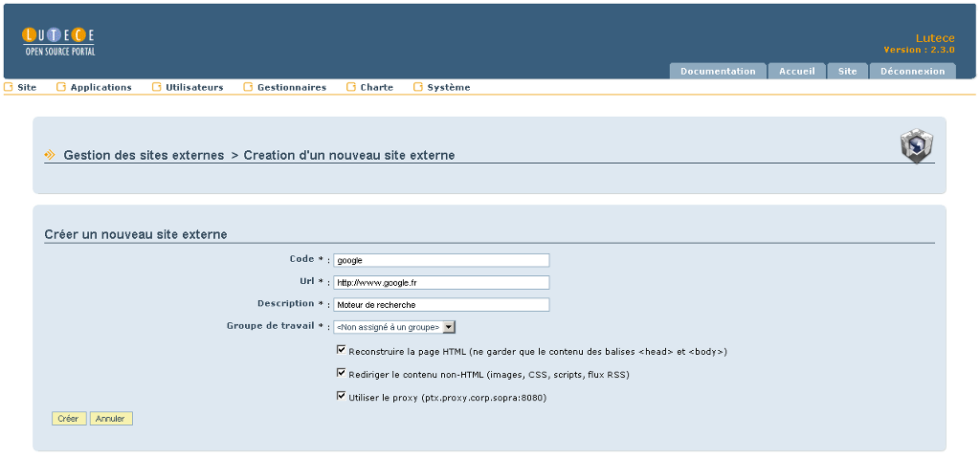Click the orange icon beside Site menu
The image size is (980, 458).
pyautogui.click(x=8, y=87)
